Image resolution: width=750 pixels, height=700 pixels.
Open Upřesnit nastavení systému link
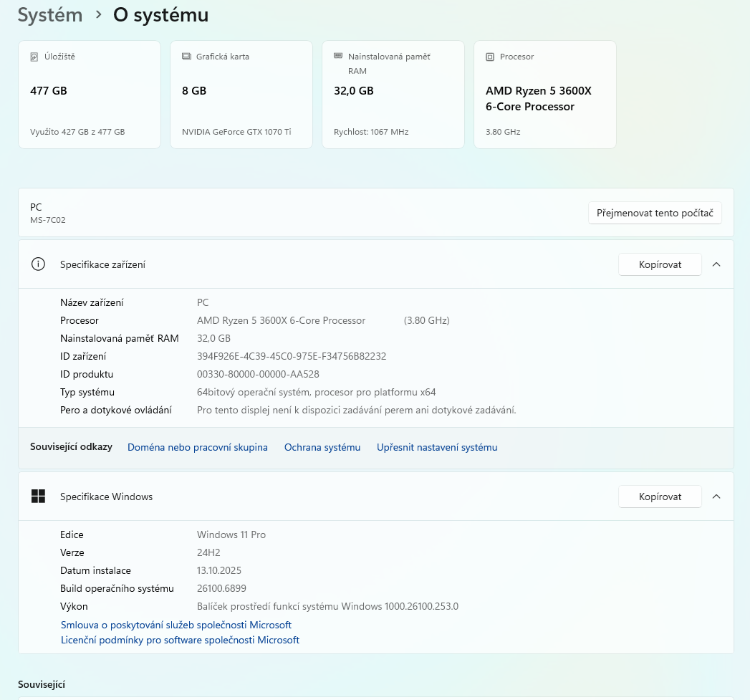tap(437, 447)
